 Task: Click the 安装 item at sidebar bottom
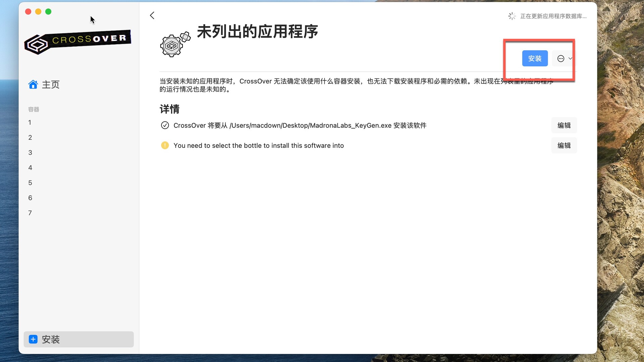(x=78, y=339)
